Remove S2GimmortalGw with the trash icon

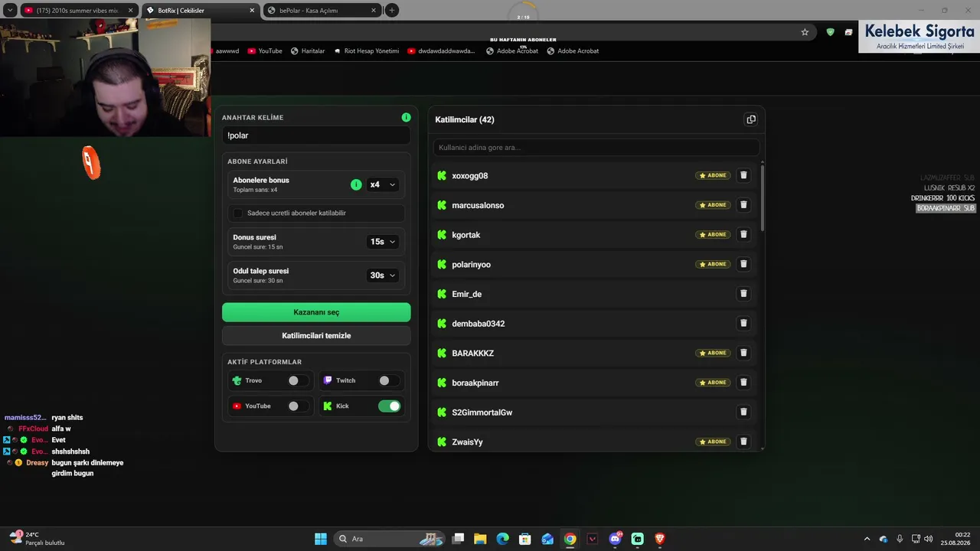(743, 412)
